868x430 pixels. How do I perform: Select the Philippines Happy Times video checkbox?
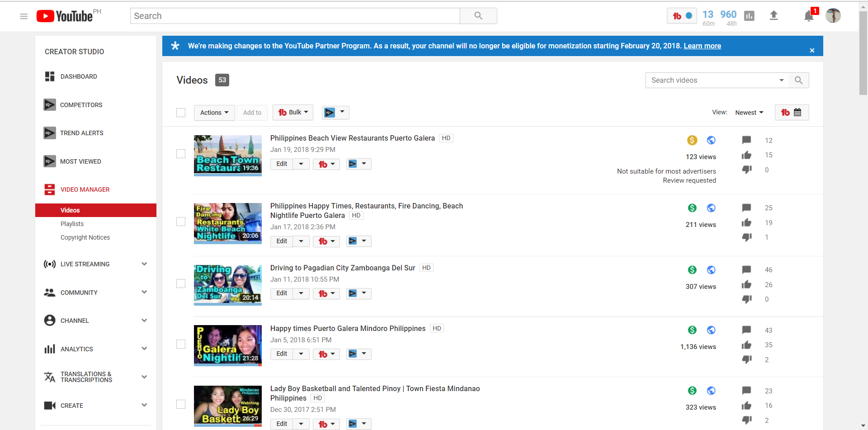click(x=181, y=222)
